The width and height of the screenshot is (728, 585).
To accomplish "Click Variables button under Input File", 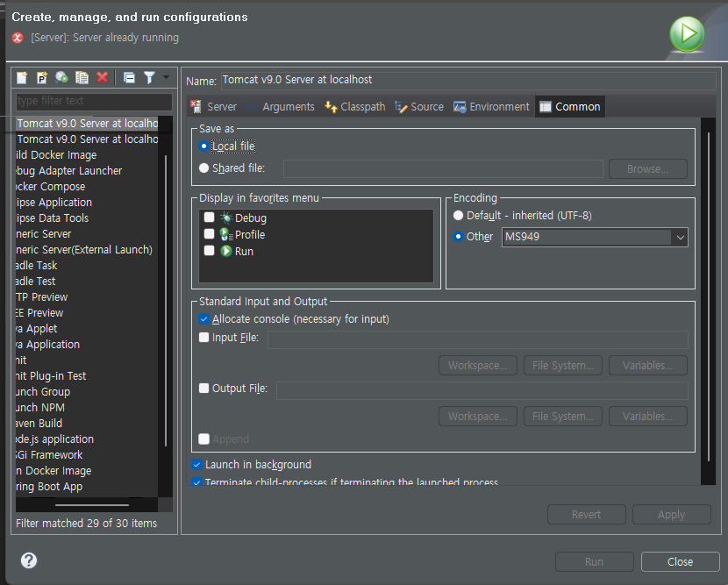I will click(647, 366).
